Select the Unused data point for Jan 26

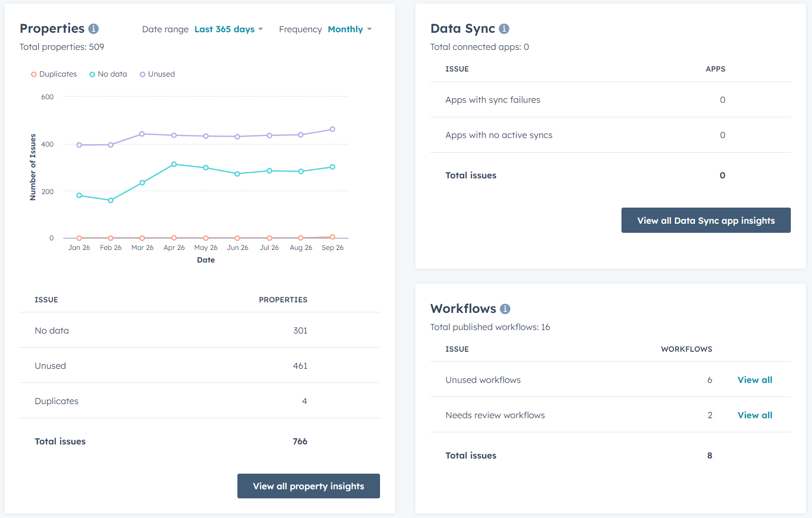coord(79,145)
